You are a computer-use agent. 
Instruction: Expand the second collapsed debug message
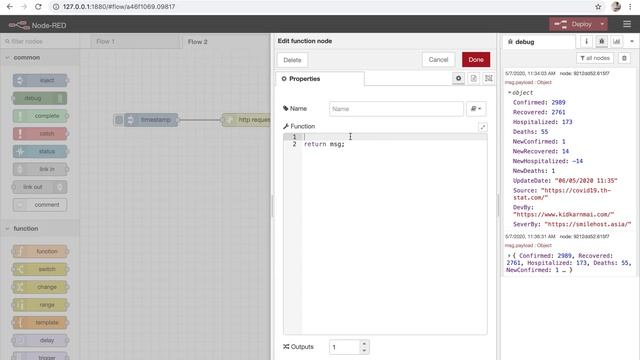coord(509,256)
